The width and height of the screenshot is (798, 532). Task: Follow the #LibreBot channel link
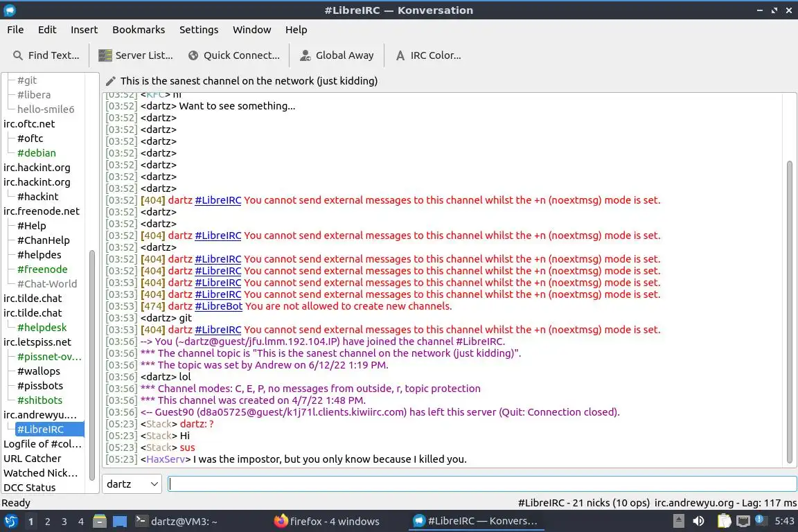tap(219, 306)
